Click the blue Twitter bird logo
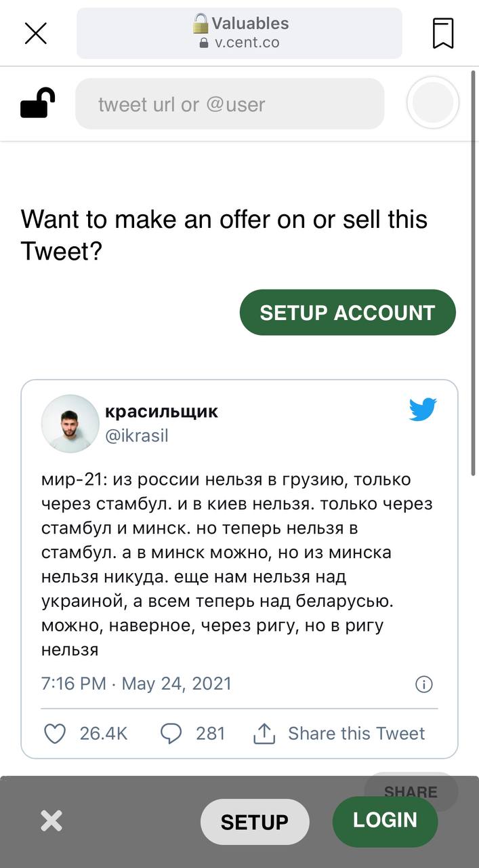Image resolution: width=479 pixels, height=868 pixels. click(x=423, y=410)
